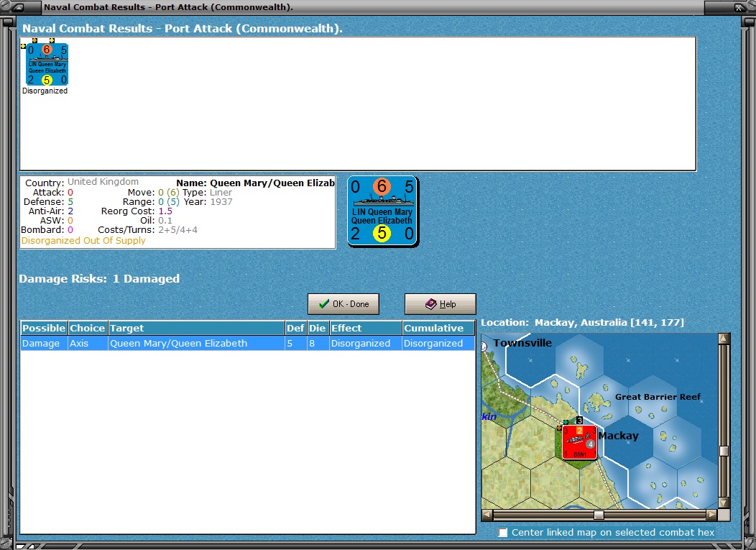Click the Reorg Cost value 1.5
756x550 pixels.
(x=165, y=211)
